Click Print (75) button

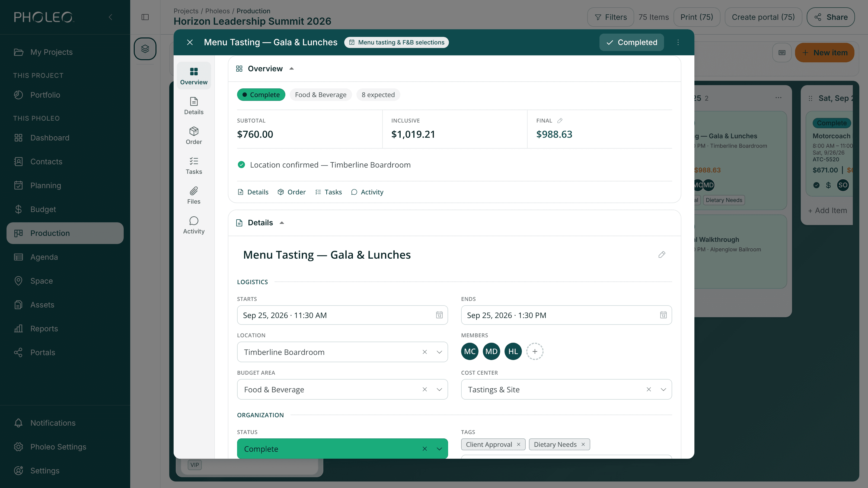[697, 17]
